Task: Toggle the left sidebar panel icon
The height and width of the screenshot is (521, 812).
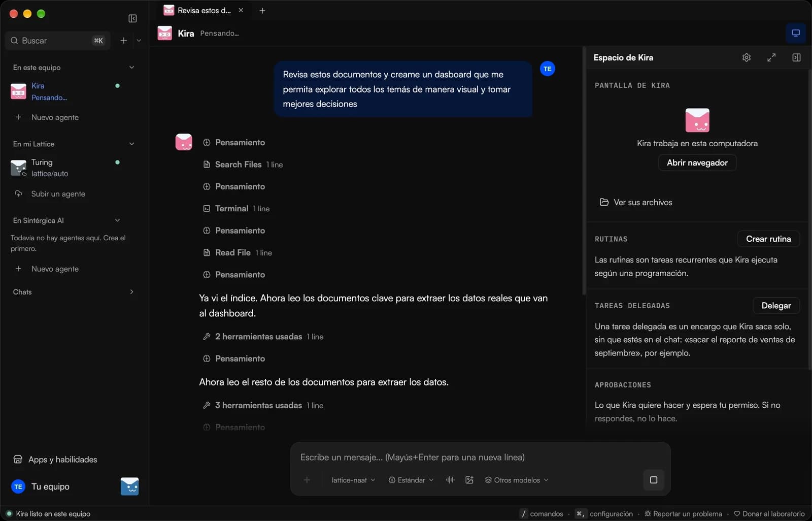Action: (132, 19)
